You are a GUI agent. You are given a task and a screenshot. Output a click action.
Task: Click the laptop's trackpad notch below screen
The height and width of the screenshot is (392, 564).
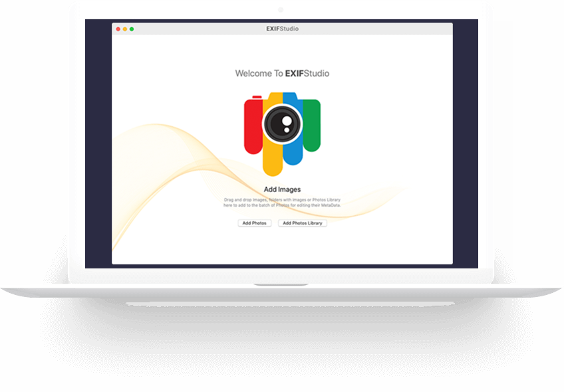point(281,285)
